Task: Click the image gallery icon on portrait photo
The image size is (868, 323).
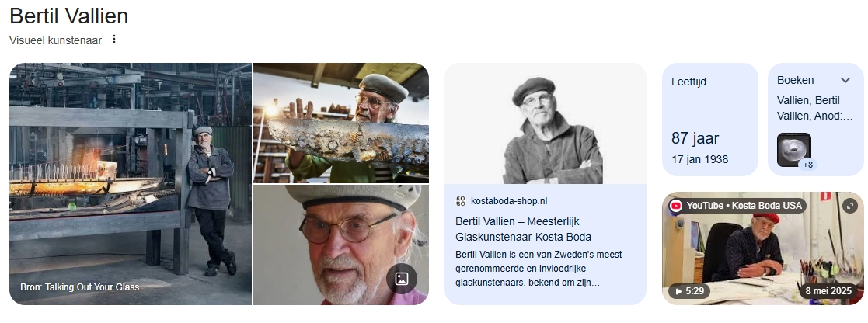Action: (401, 278)
